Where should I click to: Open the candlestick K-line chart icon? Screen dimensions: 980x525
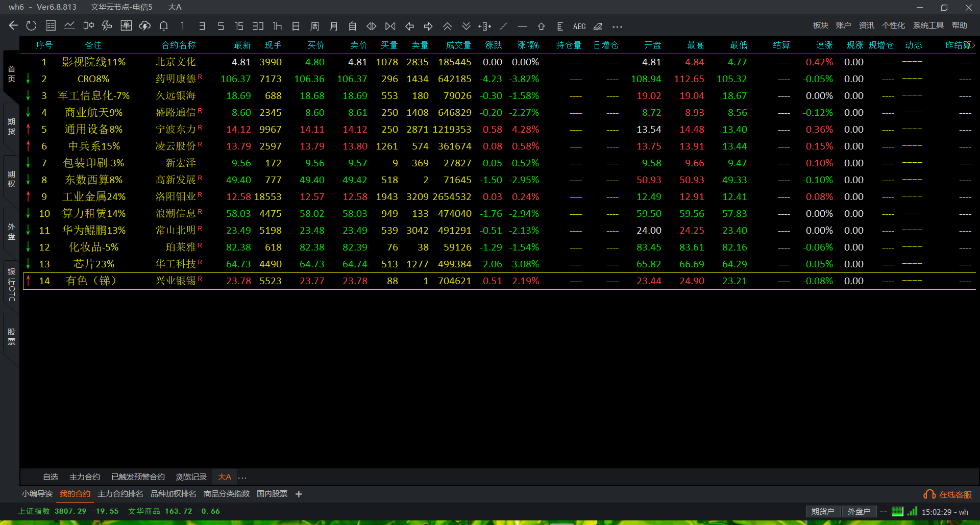pyautogui.click(x=88, y=26)
